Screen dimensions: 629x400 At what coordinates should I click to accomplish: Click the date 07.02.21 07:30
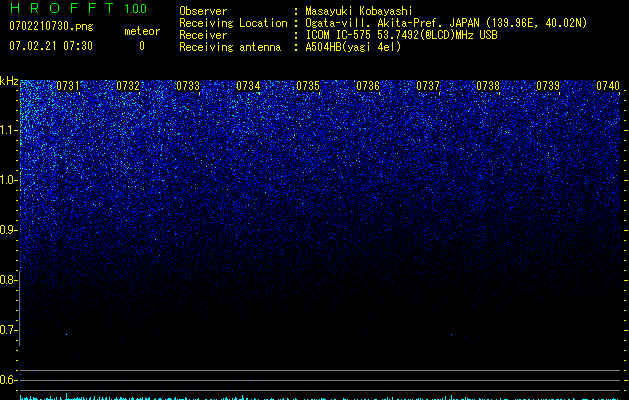[51, 46]
